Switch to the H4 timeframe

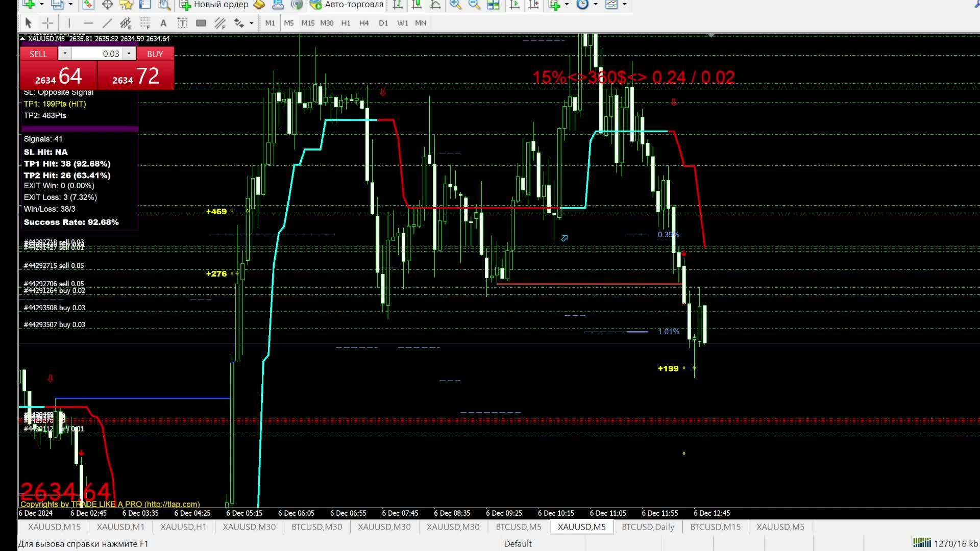click(x=364, y=23)
